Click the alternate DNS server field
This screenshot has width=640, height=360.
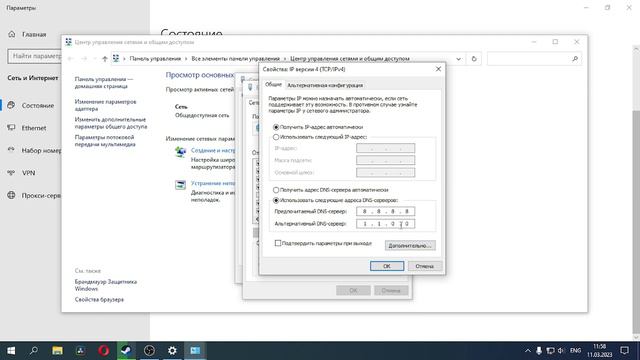[385, 224]
